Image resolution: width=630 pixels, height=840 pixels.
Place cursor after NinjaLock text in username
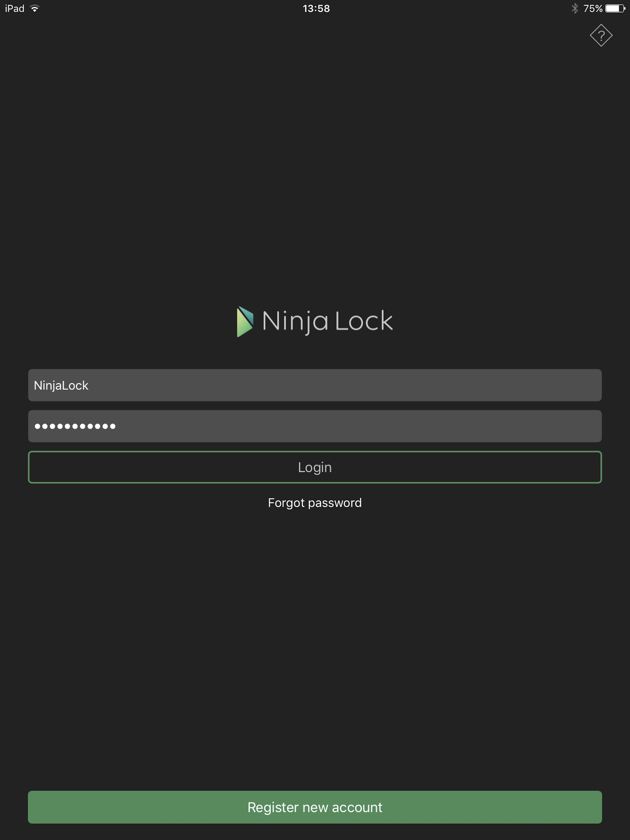(89, 386)
